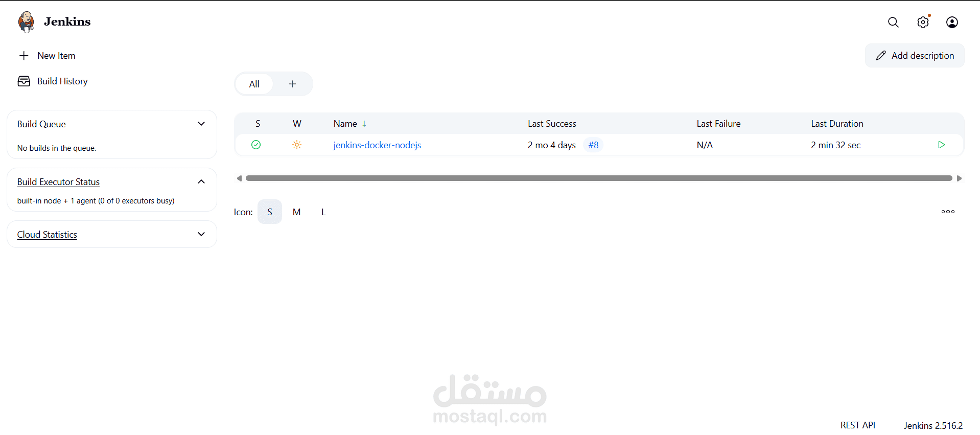Image resolution: width=980 pixels, height=435 pixels.
Task: Collapse the Build Queue panel chevron
Action: coord(201,124)
